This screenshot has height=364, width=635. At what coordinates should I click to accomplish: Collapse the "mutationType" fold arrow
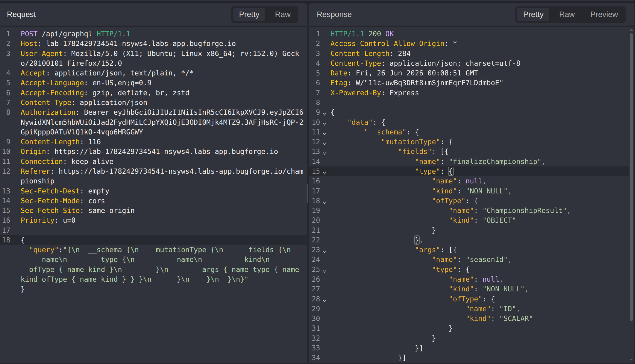(324, 143)
